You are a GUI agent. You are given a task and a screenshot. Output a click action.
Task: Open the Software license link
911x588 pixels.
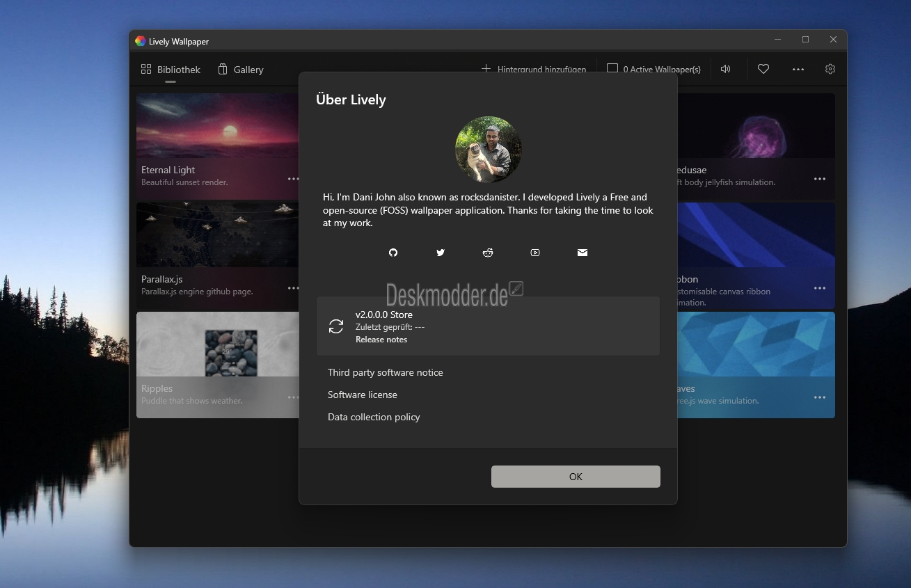click(363, 395)
